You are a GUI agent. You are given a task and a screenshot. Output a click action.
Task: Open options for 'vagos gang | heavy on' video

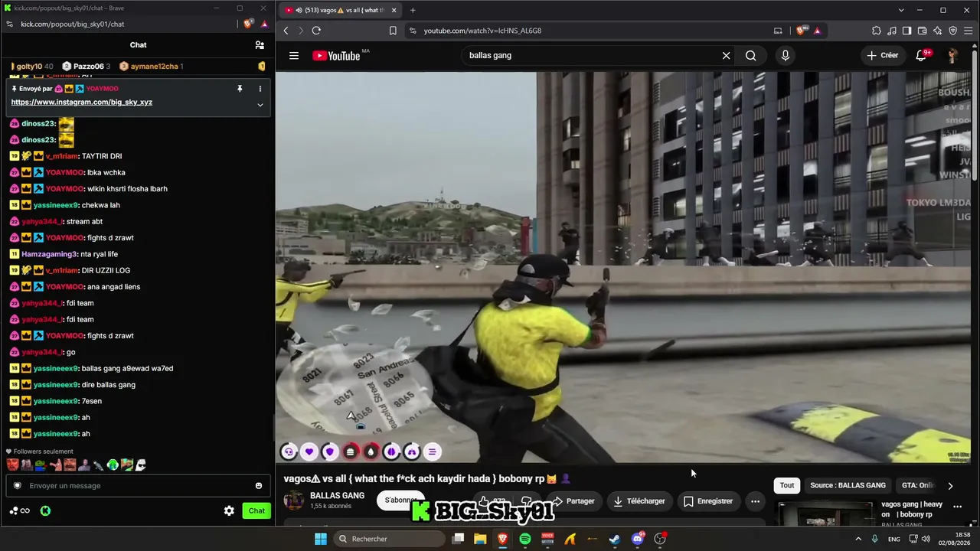pos(957,506)
